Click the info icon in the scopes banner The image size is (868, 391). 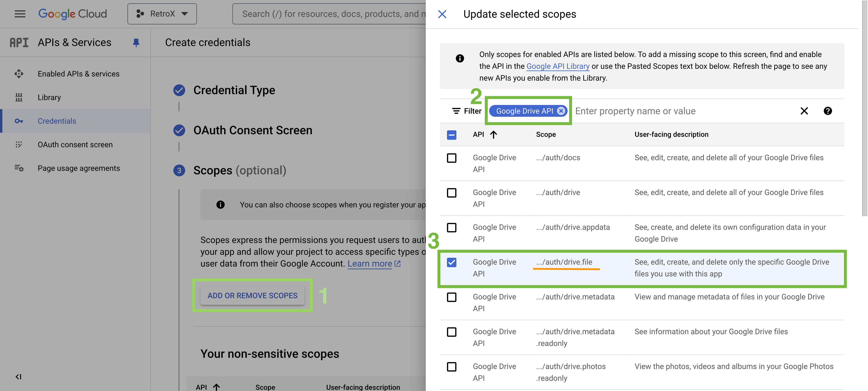click(460, 58)
